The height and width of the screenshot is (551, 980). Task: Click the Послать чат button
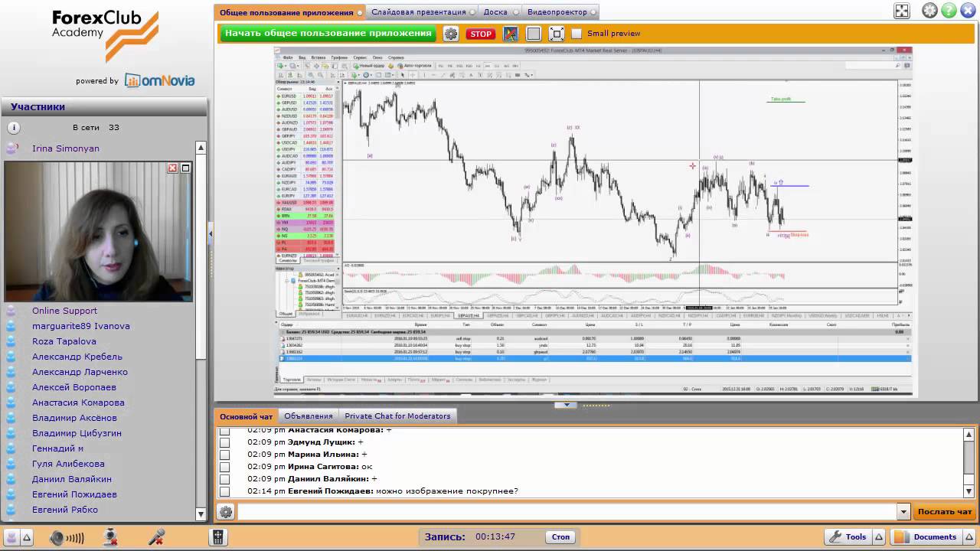(x=945, y=512)
